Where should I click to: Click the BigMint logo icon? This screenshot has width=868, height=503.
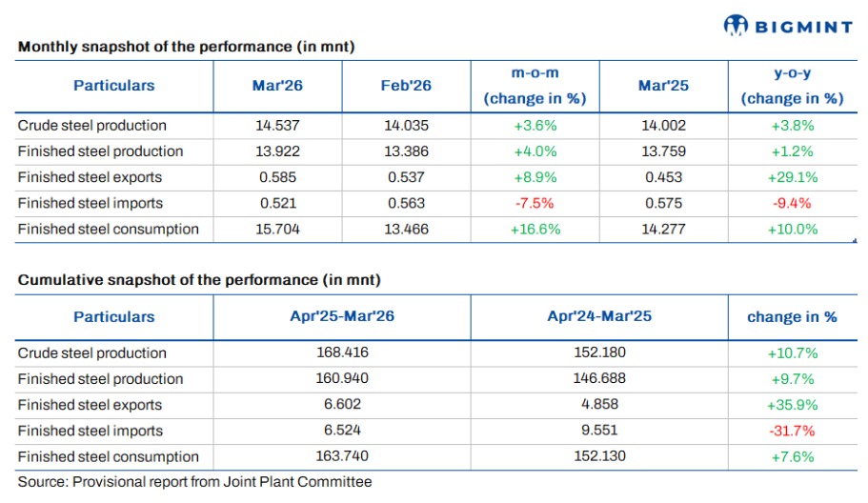737,26
